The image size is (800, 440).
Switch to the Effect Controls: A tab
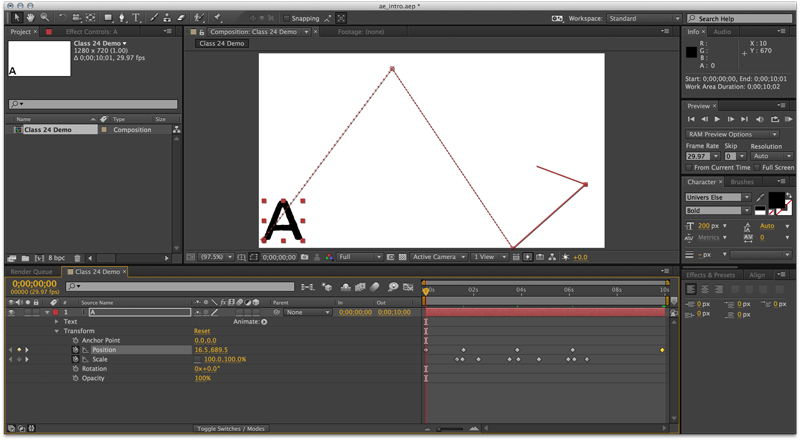pos(91,32)
